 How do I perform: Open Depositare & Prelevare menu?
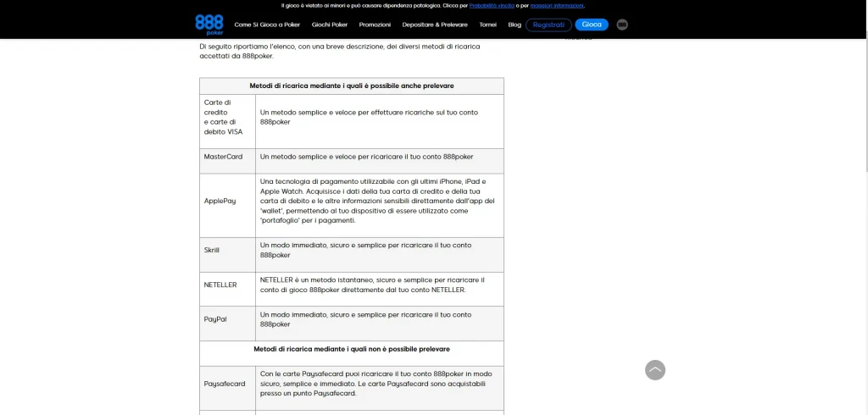click(435, 25)
